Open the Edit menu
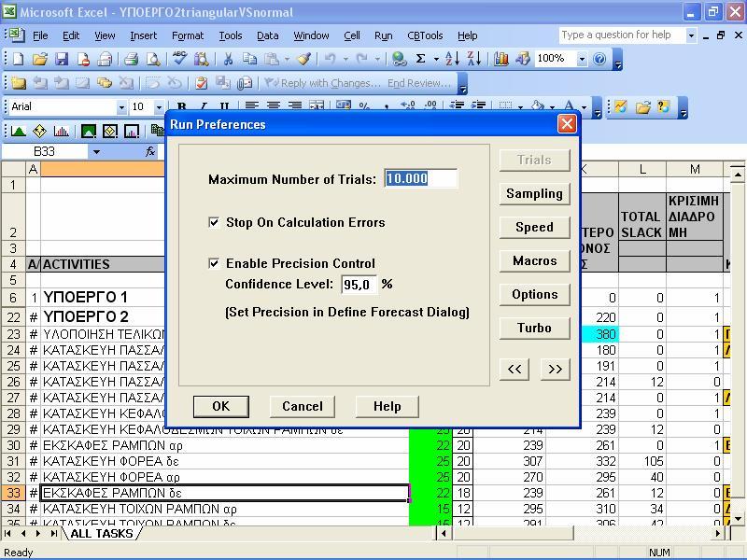 click(x=71, y=35)
